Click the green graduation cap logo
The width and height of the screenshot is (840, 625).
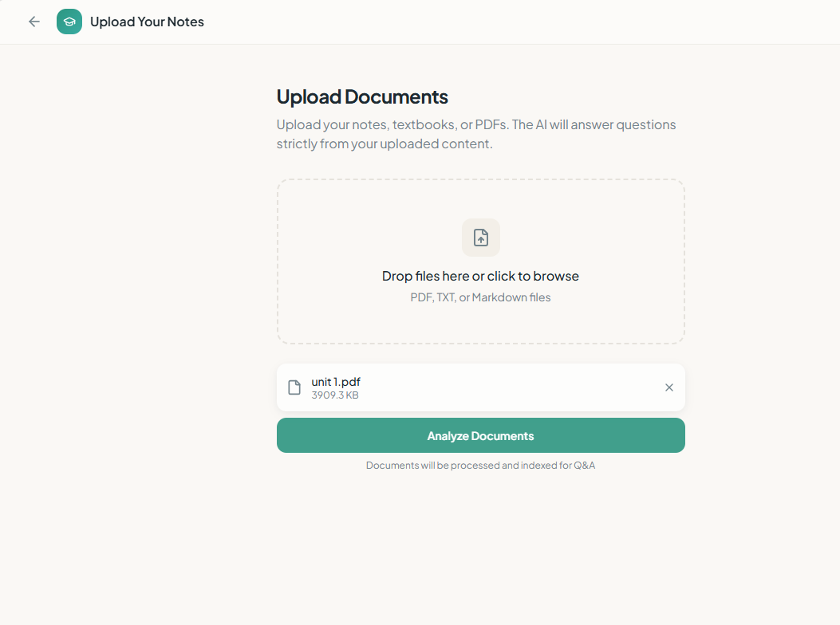tap(69, 22)
